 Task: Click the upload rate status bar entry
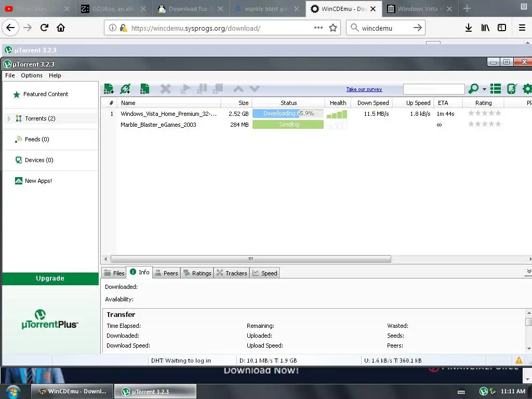pyautogui.click(x=393, y=361)
